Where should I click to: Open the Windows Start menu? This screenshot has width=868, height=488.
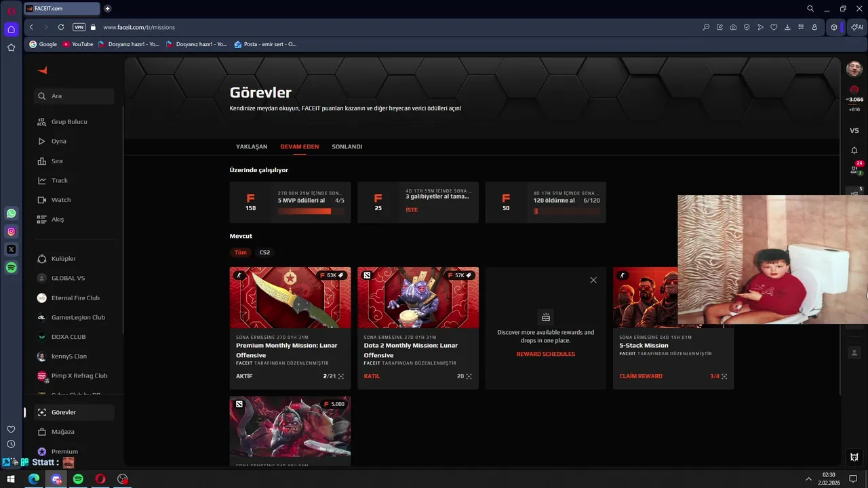coord(11,479)
